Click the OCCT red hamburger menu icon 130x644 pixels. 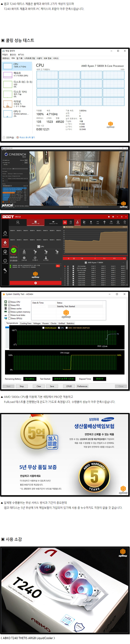[x=65, y=222]
